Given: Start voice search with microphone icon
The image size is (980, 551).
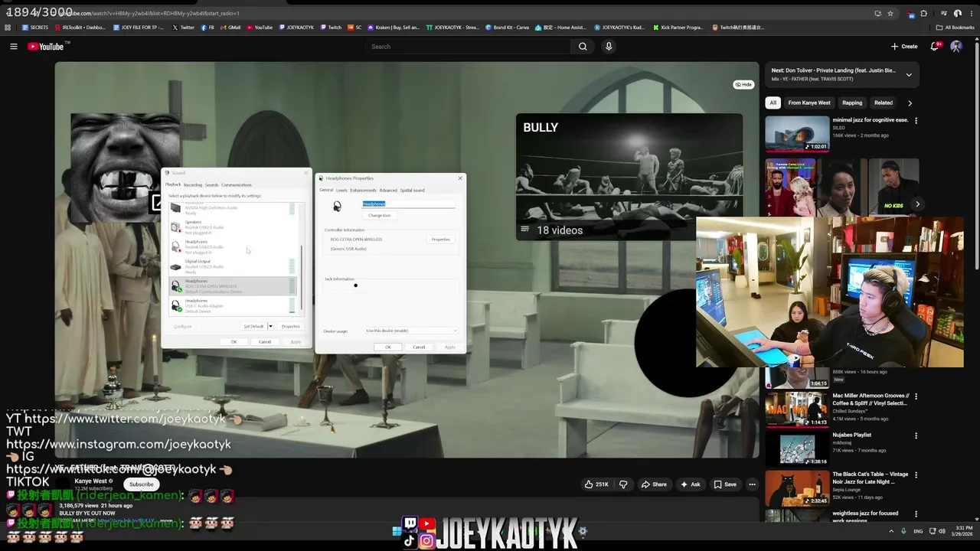Looking at the screenshot, I should (609, 47).
